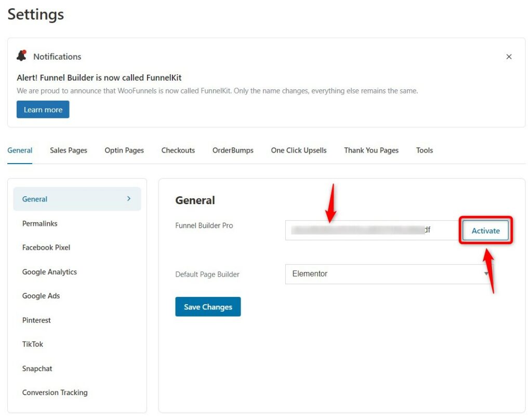Open Snapchat settings
The height and width of the screenshot is (419, 532).
click(37, 369)
